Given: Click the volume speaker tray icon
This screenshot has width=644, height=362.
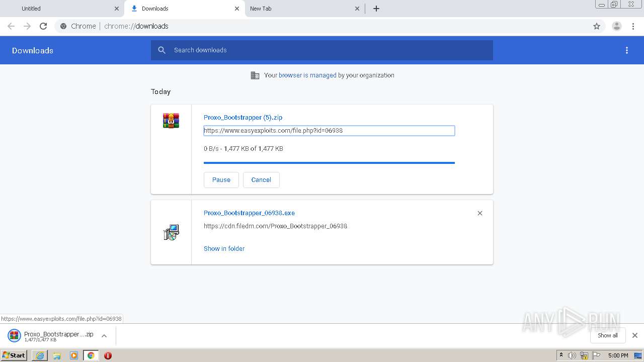Looking at the screenshot, I should [x=572, y=355].
